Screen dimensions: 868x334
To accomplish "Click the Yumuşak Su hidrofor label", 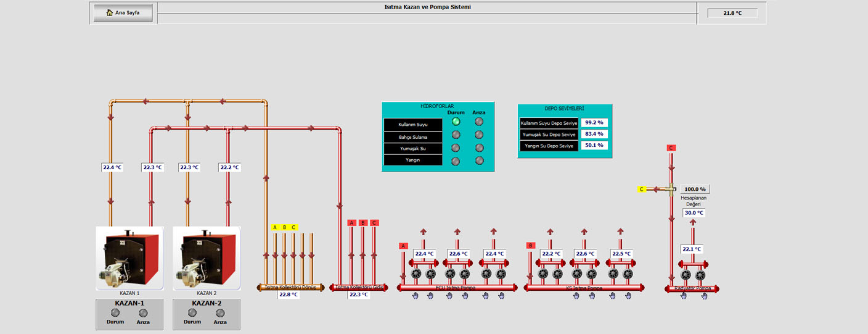I will click(x=413, y=149).
